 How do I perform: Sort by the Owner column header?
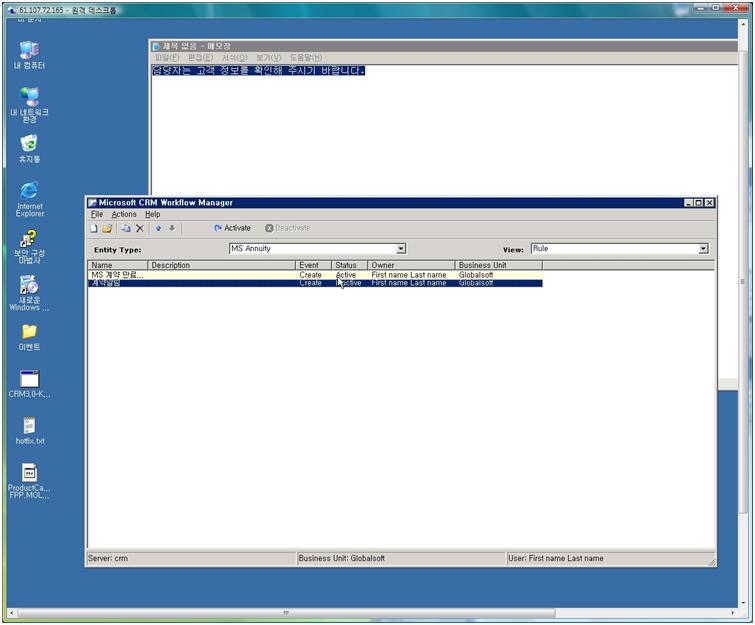[411, 265]
